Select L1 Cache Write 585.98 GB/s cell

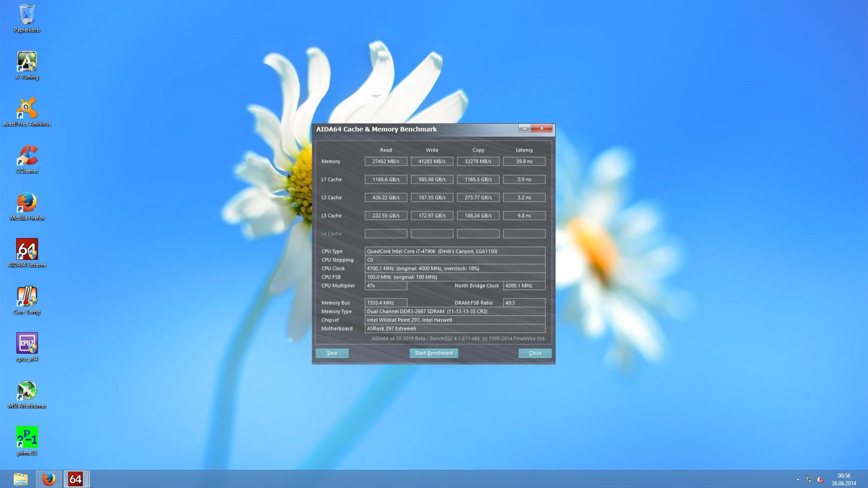(x=432, y=180)
